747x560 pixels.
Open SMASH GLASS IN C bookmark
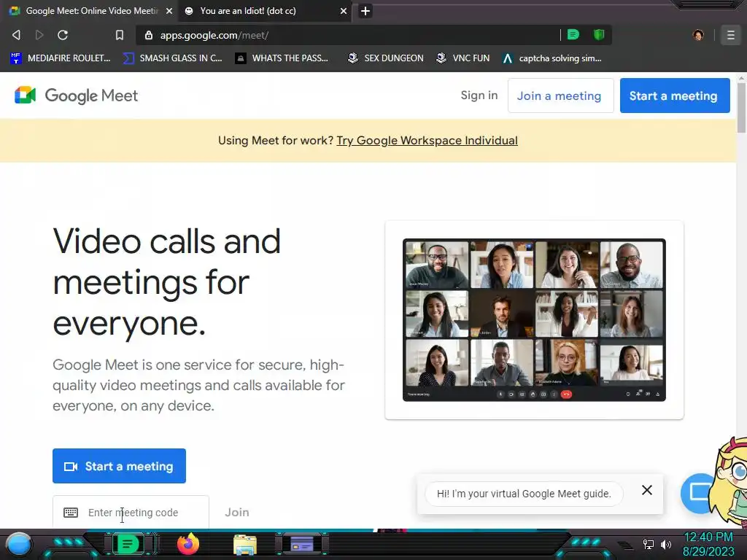pyautogui.click(x=172, y=58)
